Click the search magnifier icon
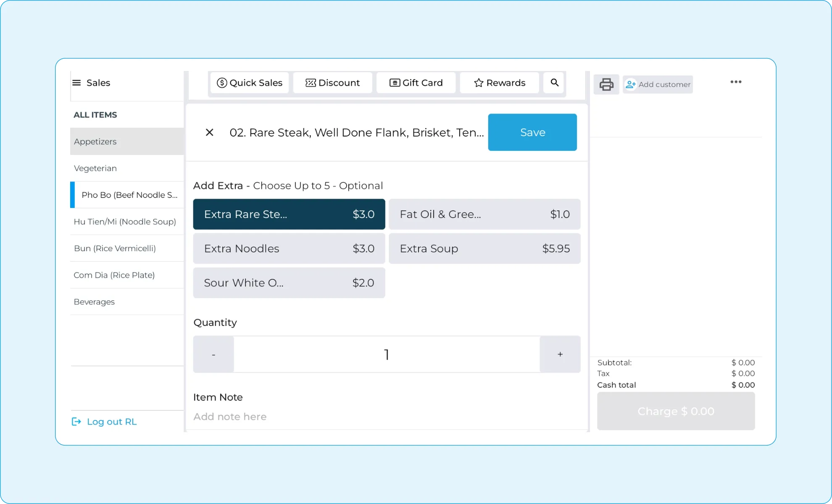832x504 pixels. tap(554, 83)
